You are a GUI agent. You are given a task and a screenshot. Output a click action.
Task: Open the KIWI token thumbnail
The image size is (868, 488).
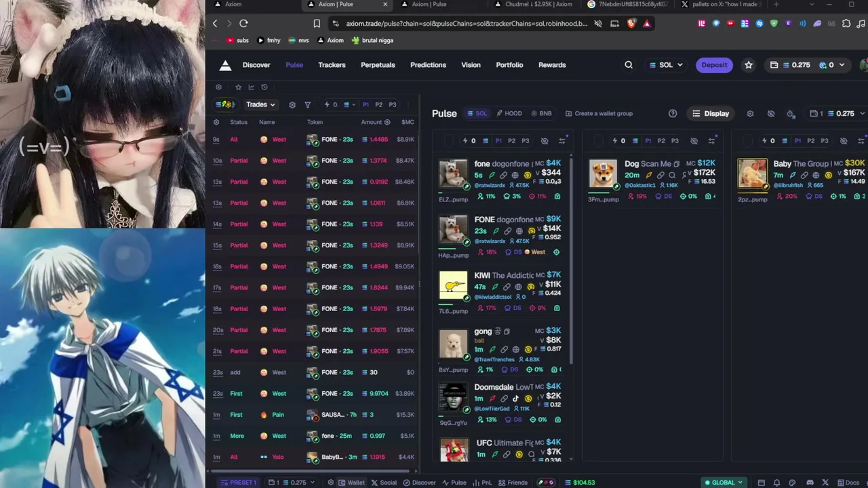click(x=453, y=285)
